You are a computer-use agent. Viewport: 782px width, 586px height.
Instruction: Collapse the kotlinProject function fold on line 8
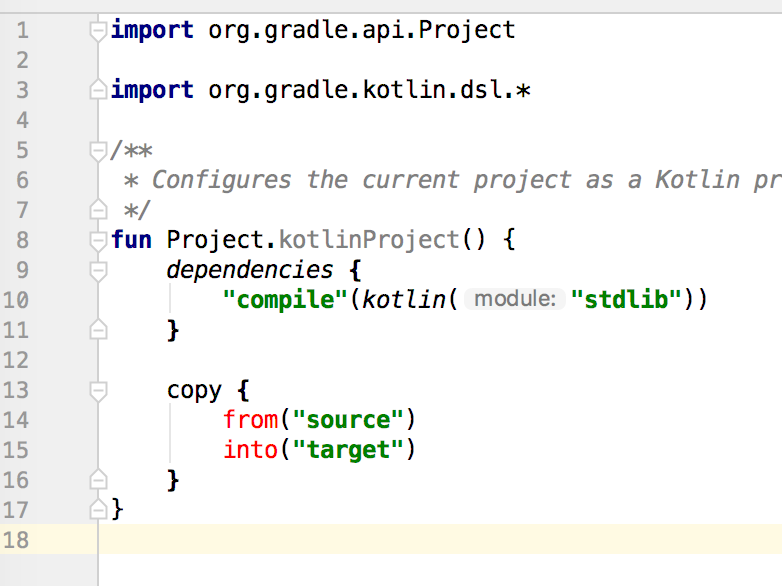point(98,241)
